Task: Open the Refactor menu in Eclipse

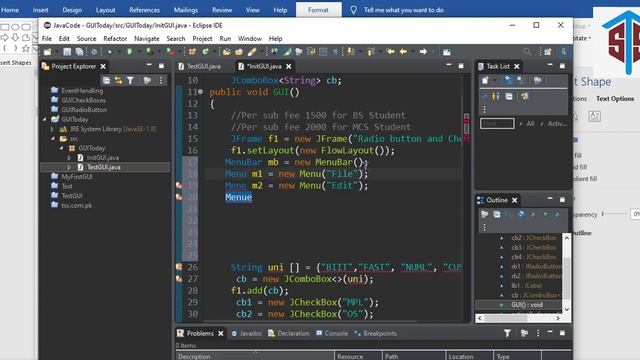Action: tap(115, 38)
